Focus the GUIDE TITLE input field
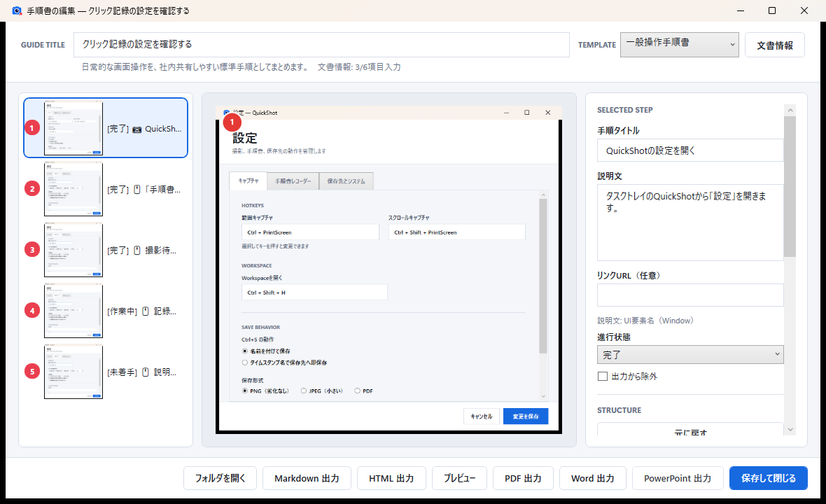The width and height of the screenshot is (826, 504). (x=321, y=45)
